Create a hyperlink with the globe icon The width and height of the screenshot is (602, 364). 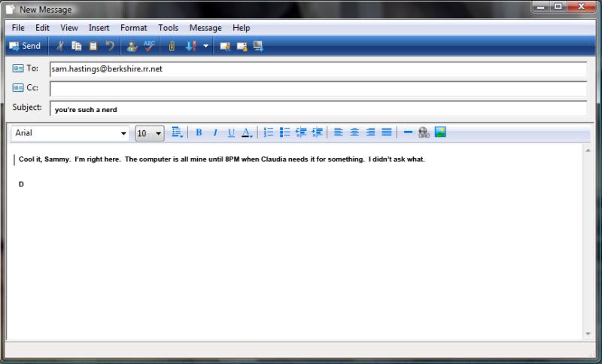[424, 132]
